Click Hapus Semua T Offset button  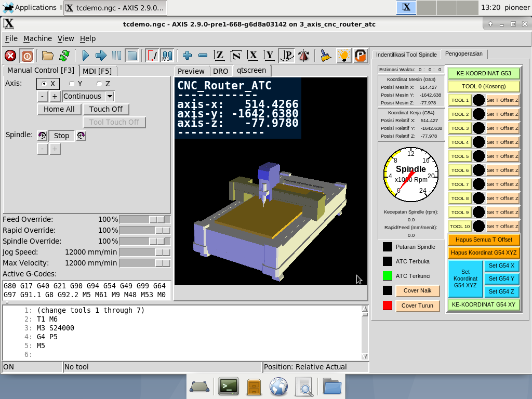pos(483,240)
